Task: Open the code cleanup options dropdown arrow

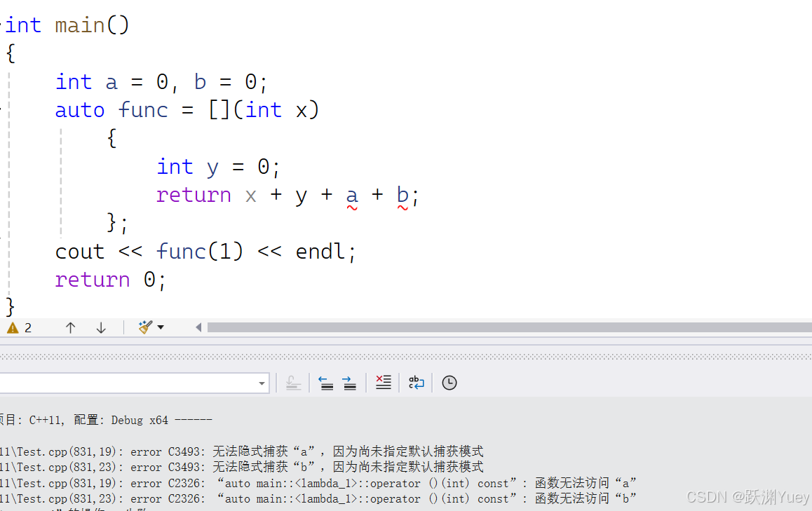Action: point(161,327)
